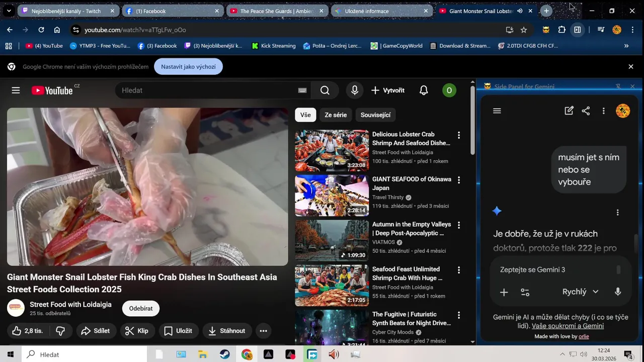The image size is (644, 362).
Task: Open Chrome extensions puzzle icon
Action: 562,30
